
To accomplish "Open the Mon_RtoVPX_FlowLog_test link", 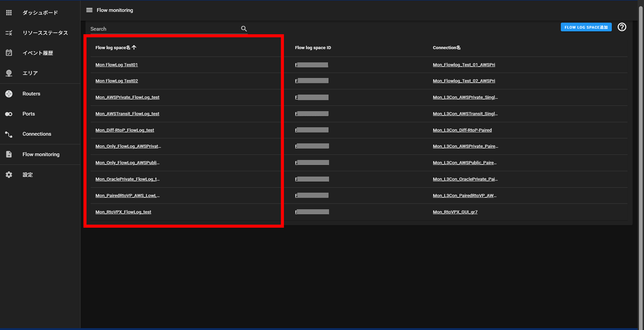I will click(123, 212).
